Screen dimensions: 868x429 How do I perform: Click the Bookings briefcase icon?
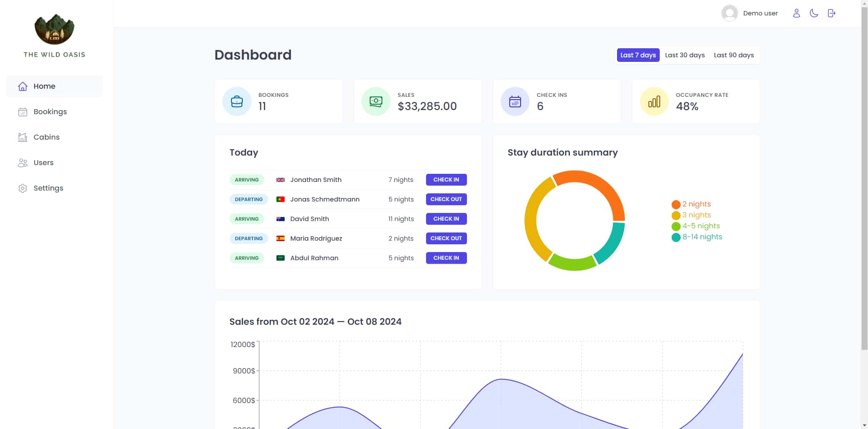237,101
